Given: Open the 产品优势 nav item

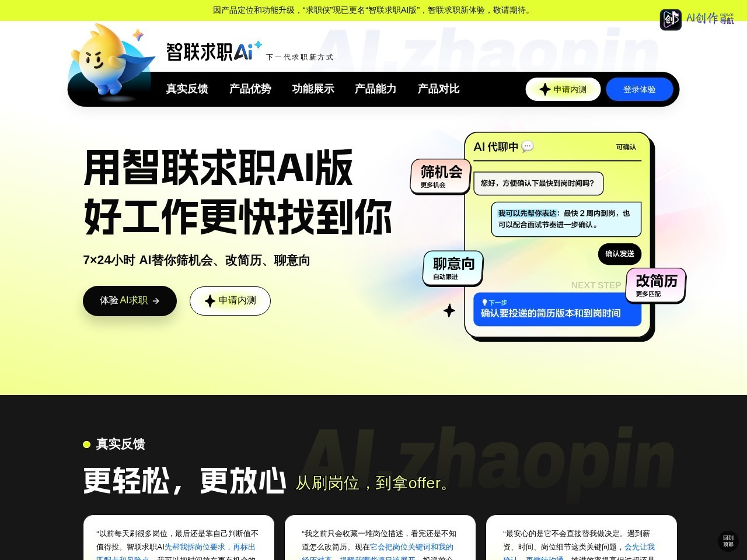Looking at the screenshot, I should [x=250, y=89].
